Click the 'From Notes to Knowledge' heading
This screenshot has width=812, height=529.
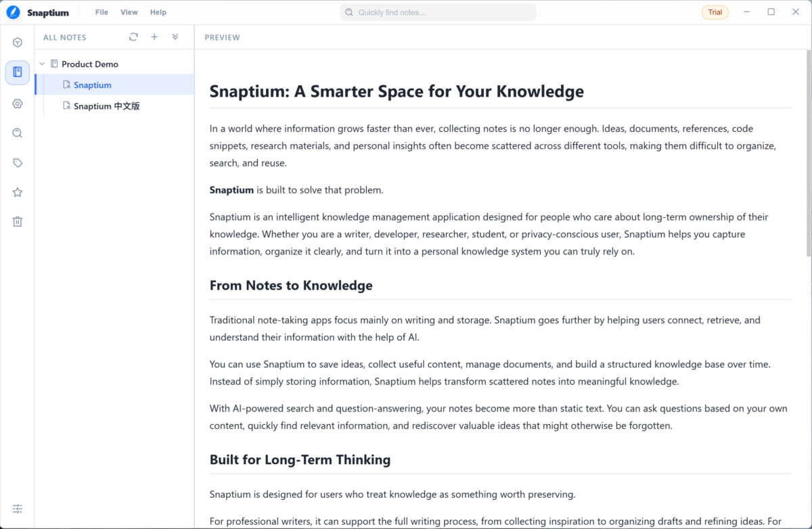291,285
